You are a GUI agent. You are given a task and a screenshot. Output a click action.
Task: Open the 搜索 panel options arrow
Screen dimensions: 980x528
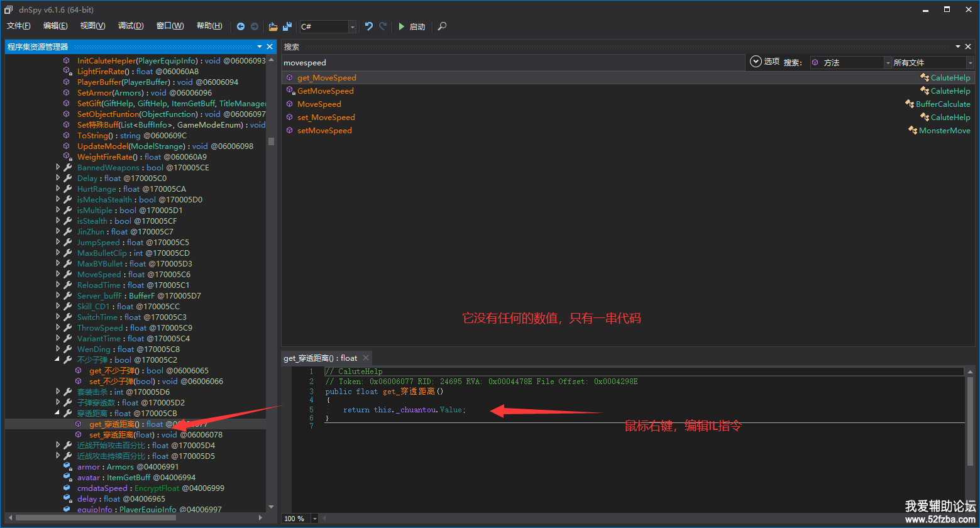click(x=959, y=47)
